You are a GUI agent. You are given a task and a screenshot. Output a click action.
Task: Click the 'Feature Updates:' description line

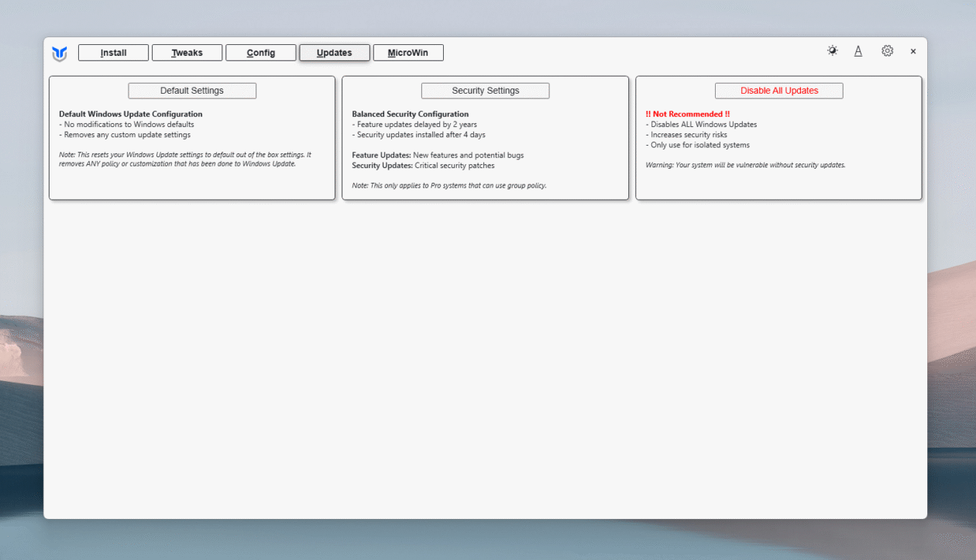(x=438, y=155)
